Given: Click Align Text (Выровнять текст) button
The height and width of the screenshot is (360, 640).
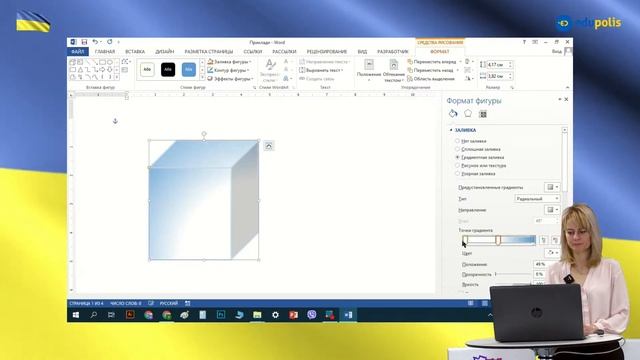Looking at the screenshot, I should 321,70.
